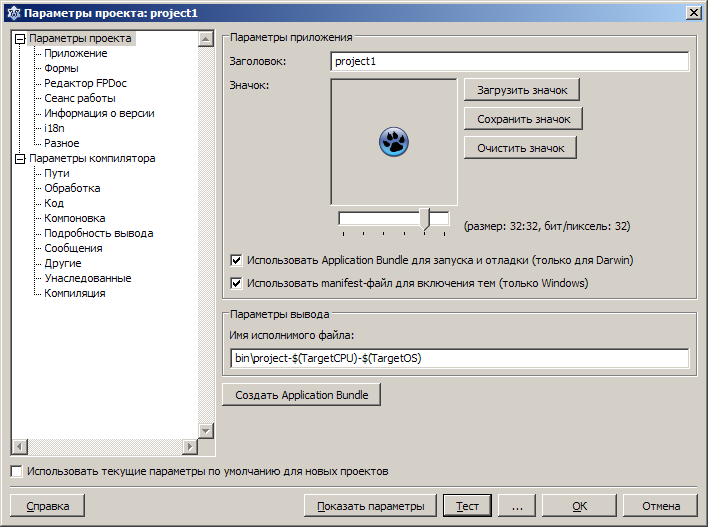The width and height of the screenshot is (708, 527).
Task: Select Информация о версии tree item
Action: point(99,113)
